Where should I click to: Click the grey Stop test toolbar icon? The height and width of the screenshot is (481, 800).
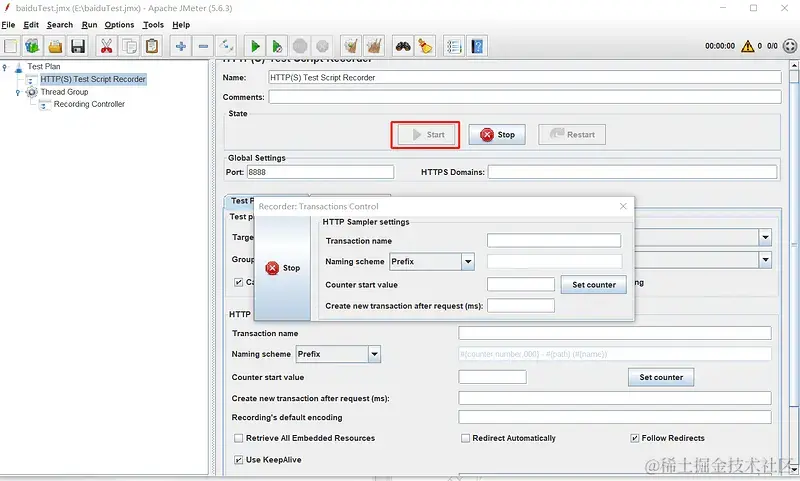(x=300, y=46)
